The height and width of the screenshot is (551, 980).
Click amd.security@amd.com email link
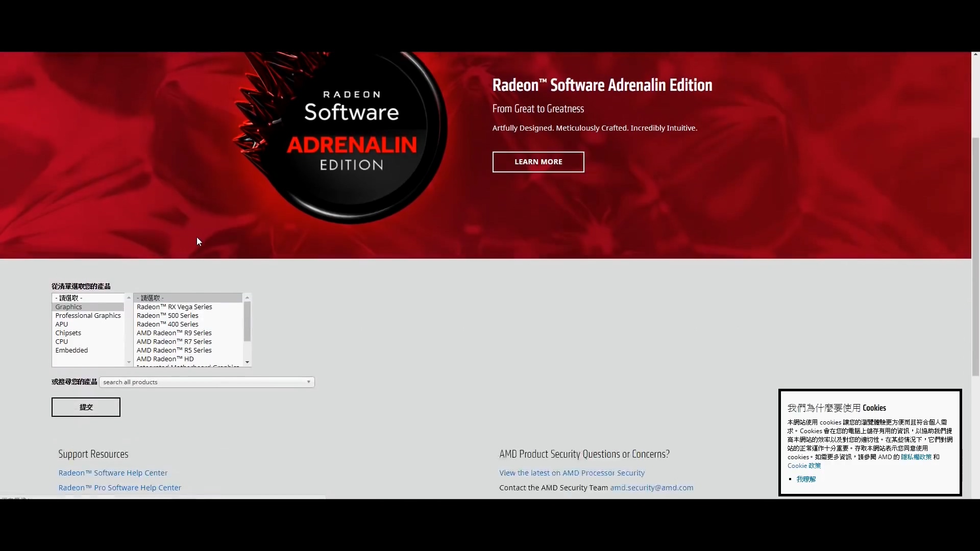click(651, 488)
